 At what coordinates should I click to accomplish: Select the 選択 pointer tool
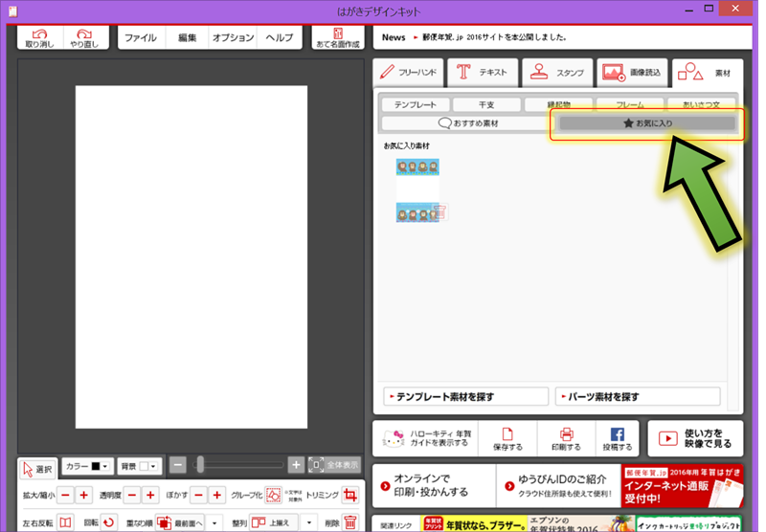38,468
